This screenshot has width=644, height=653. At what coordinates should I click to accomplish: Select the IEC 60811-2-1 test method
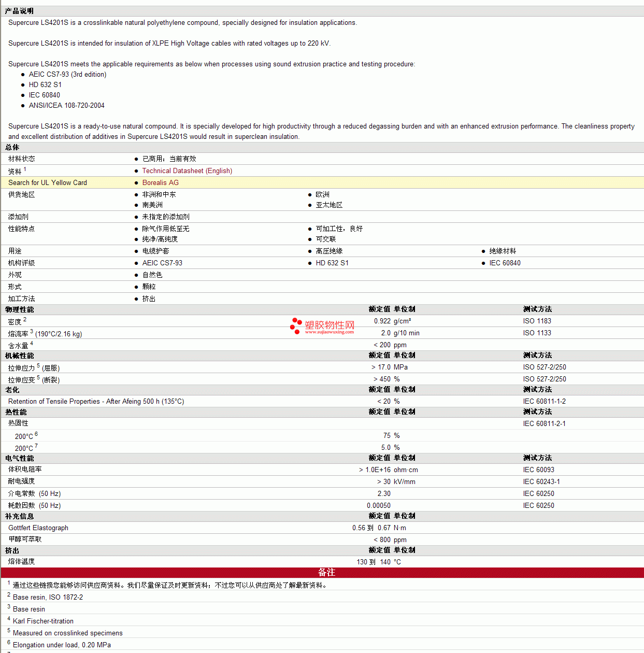(x=545, y=423)
